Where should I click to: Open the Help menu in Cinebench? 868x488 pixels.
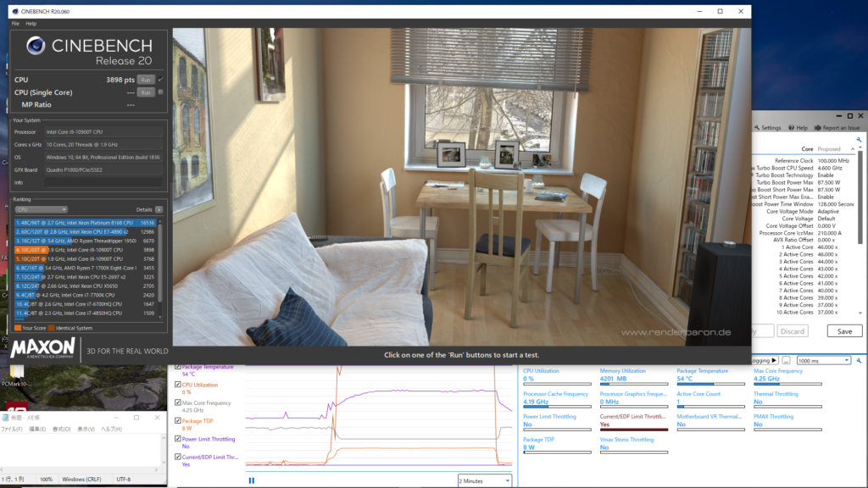[31, 24]
